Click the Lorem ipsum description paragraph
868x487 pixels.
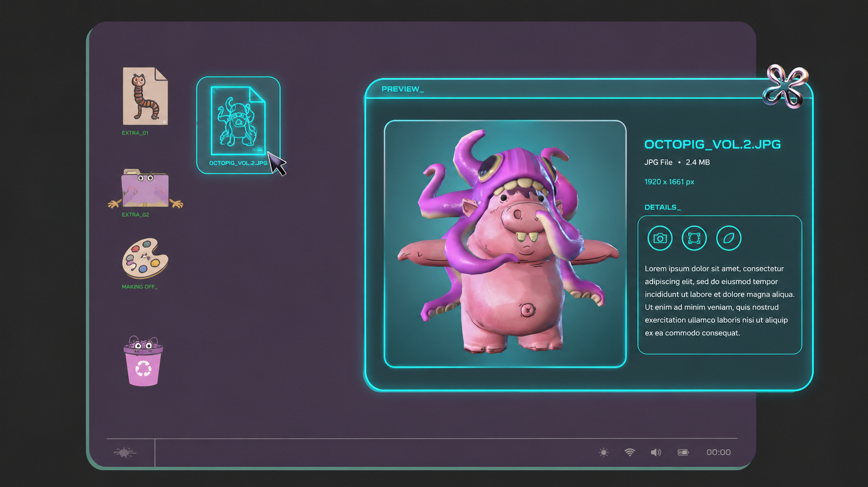[x=720, y=301]
